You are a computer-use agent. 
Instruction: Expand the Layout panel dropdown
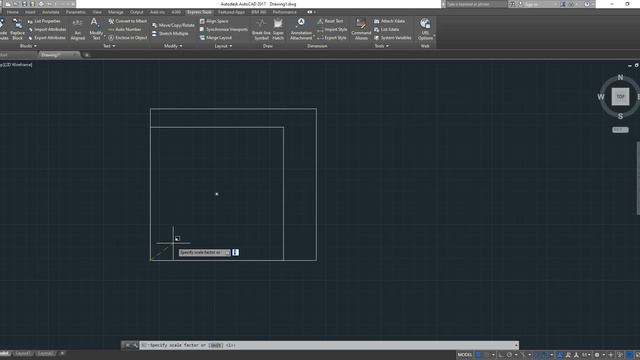pos(223,46)
